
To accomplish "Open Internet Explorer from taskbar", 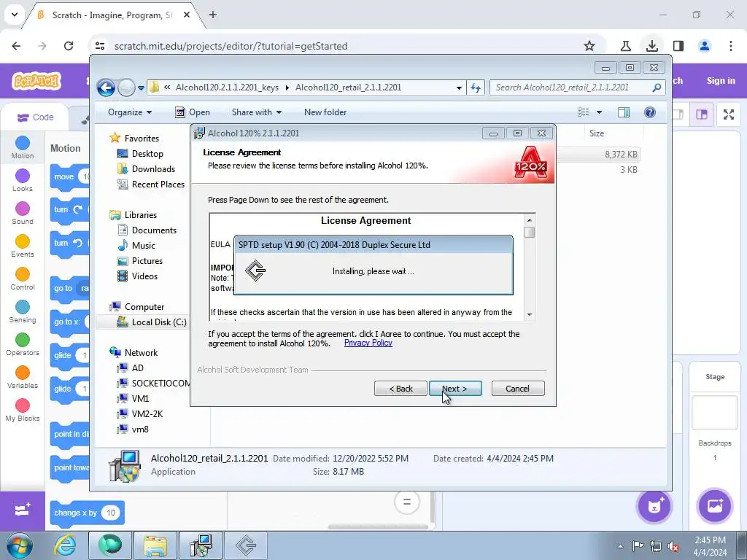I will (x=65, y=545).
